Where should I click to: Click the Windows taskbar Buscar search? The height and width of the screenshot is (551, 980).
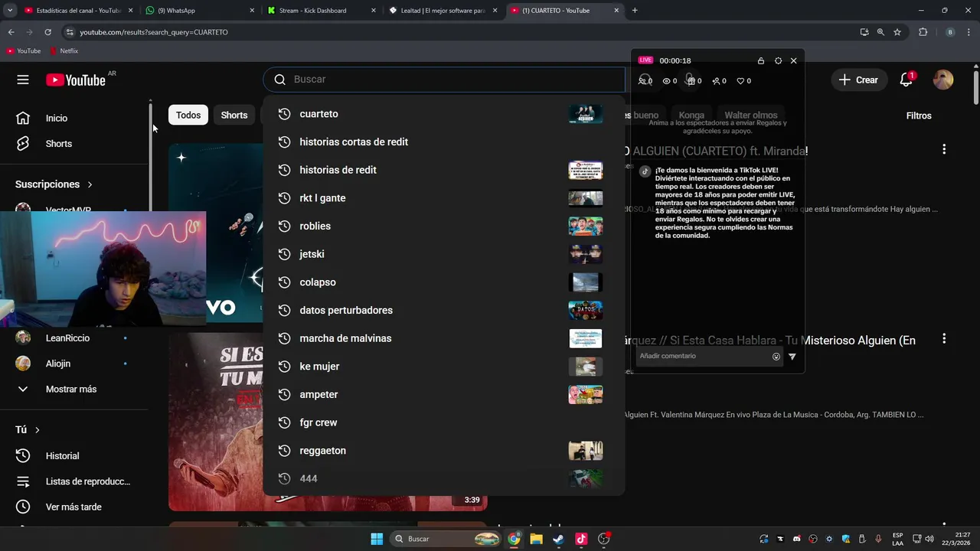446,539
